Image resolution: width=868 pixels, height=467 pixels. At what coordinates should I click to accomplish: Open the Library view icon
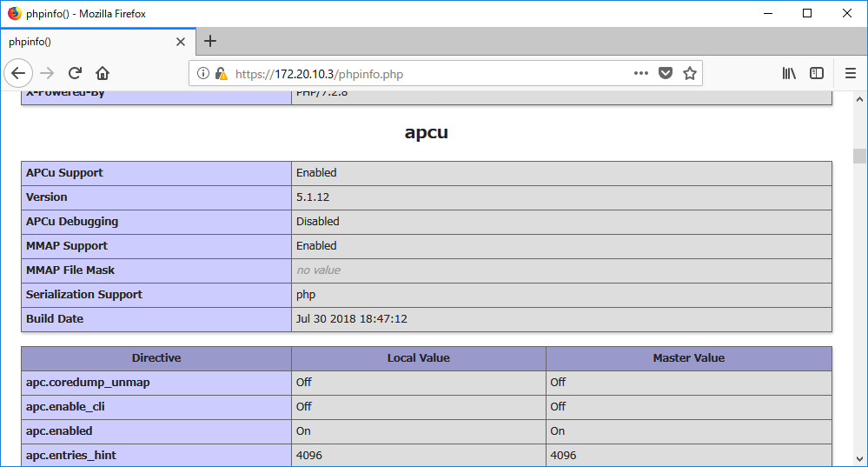point(789,73)
